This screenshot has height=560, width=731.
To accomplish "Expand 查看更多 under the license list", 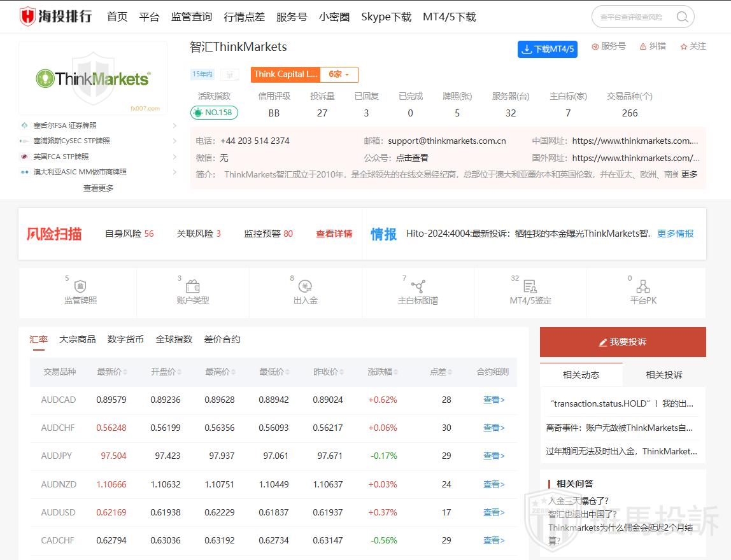I will [98, 188].
